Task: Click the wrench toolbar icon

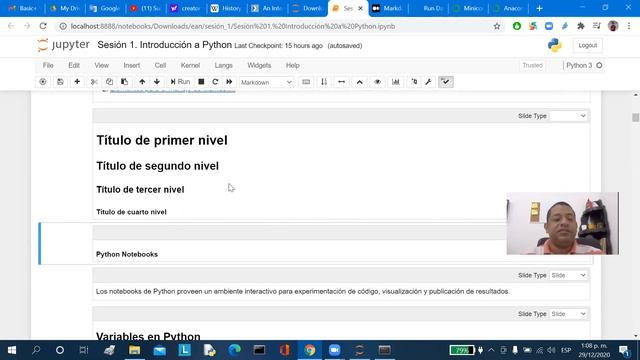Action: tap(428, 82)
